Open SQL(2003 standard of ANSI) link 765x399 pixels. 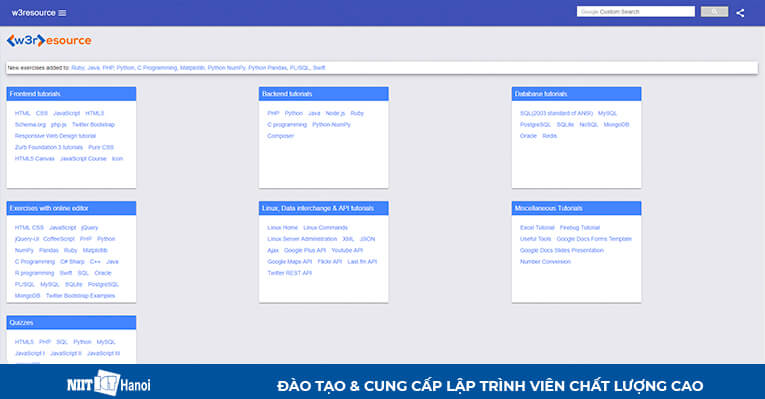(556, 113)
